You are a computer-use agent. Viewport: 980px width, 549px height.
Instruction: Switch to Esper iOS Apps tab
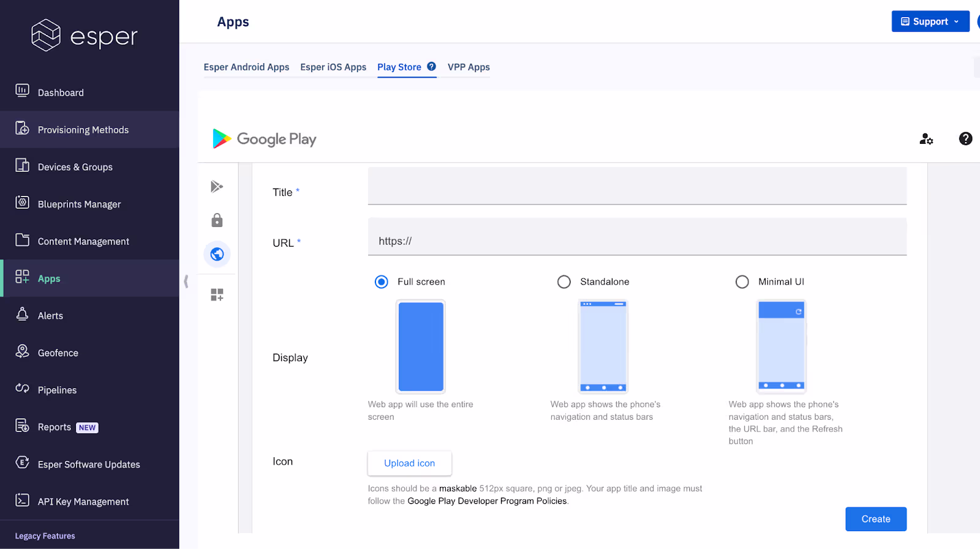pyautogui.click(x=333, y=67)
